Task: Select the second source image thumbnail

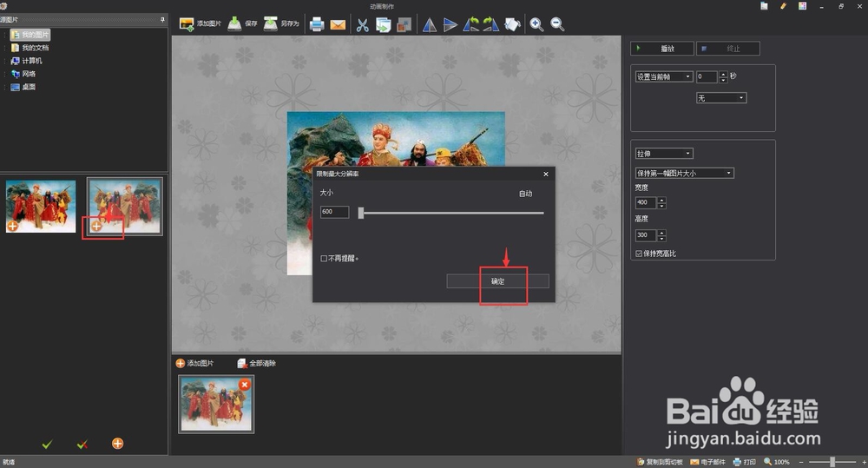Action: click(x=124, y=206)
